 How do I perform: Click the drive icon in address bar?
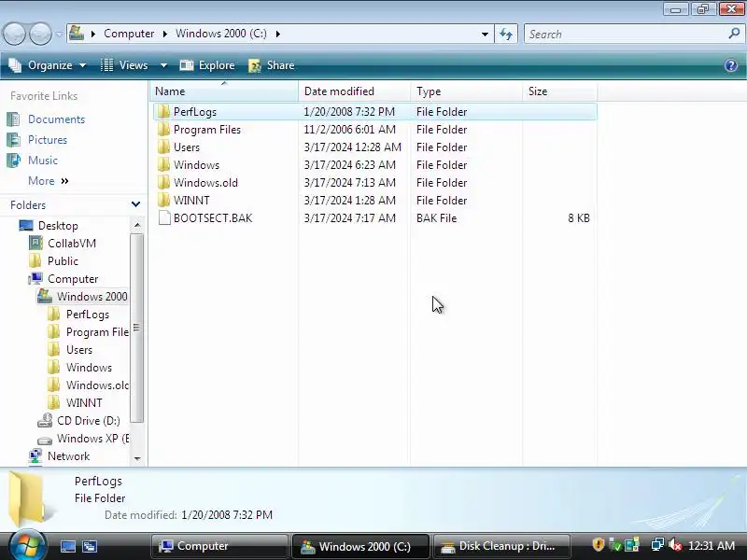[77, 34]
